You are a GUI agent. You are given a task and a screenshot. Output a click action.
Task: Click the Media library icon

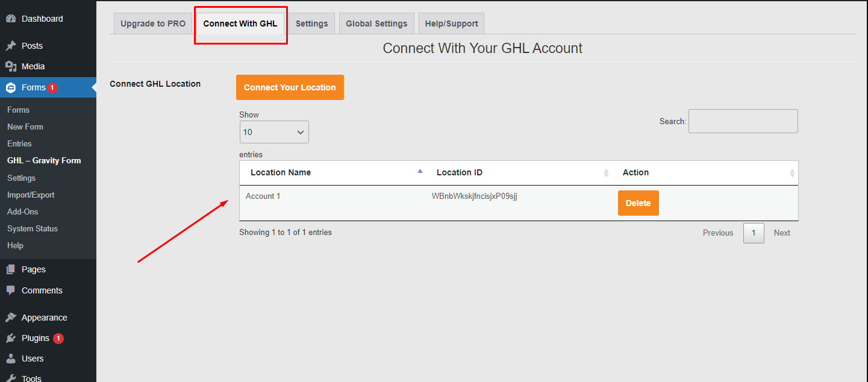click(11, 66)
